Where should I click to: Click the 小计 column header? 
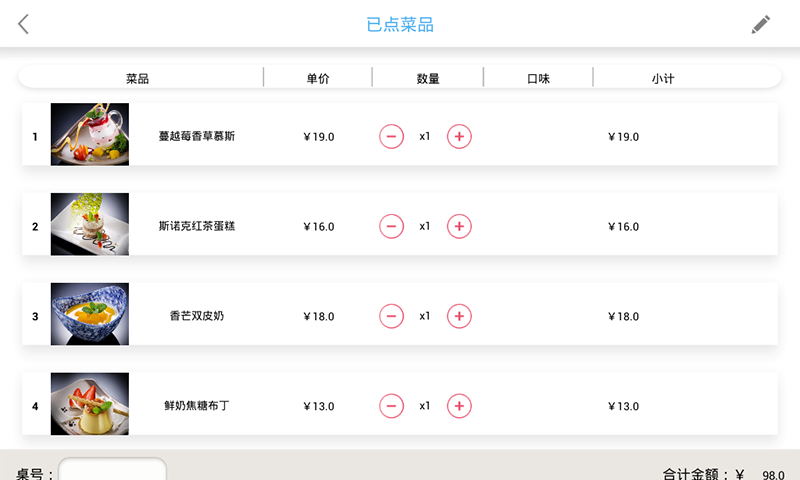click(x=663, y=79)
